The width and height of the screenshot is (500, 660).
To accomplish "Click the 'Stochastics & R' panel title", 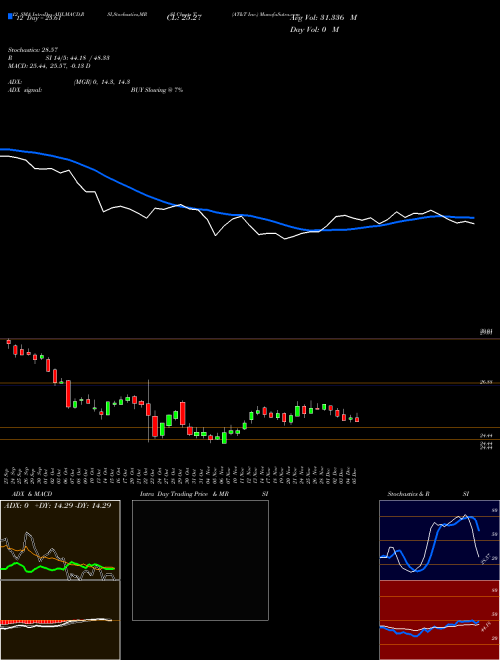I will coord(408,494).
